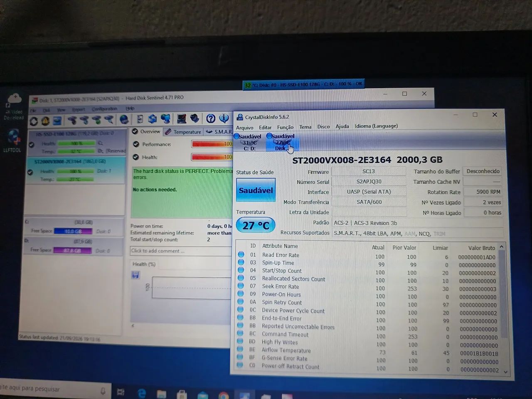Open Google Chrome from the taskbar
Viewport: 532px width, 399px height.
(x=224, y=395)
